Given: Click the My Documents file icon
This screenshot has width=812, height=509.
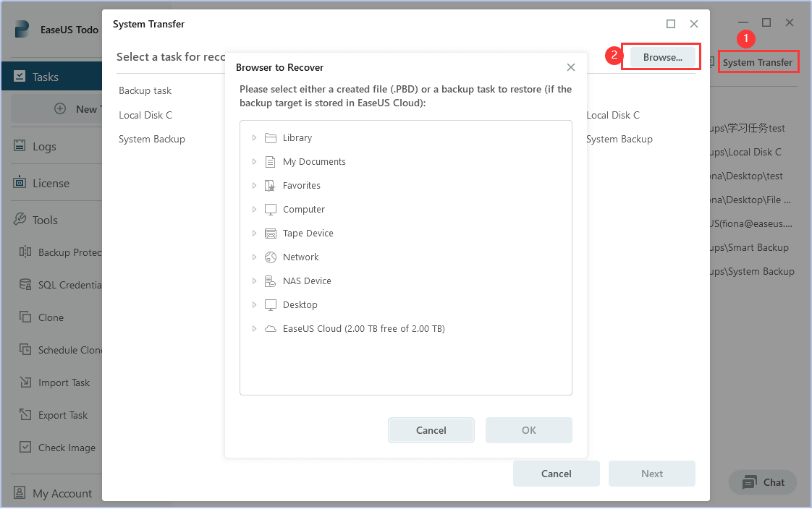Looking at the screenshot, I should coord(271,162).
